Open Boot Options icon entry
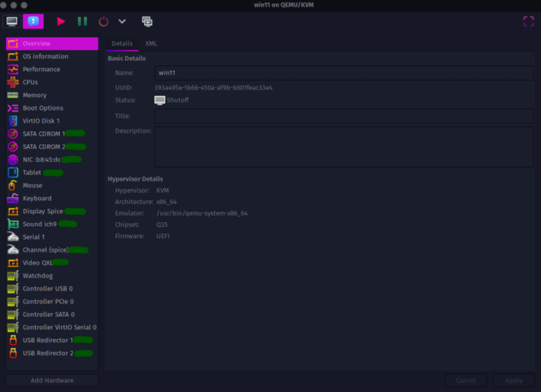 click(13, 108)
